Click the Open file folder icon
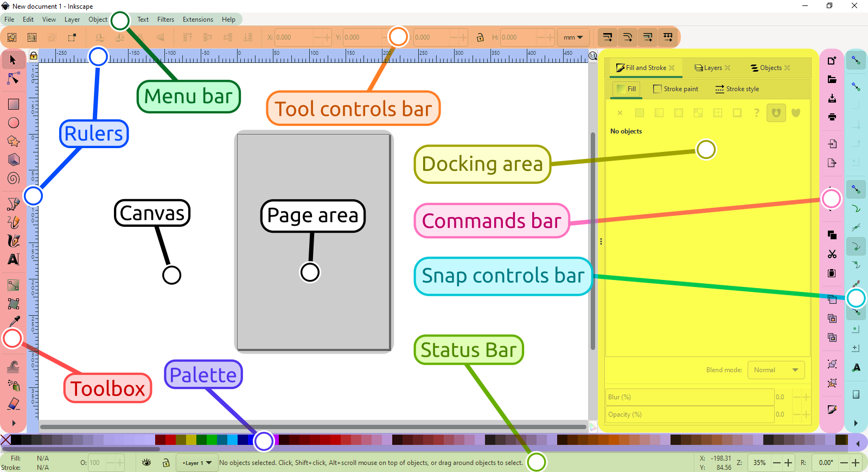This screenshot has height=472, width=868. [832, 79]
